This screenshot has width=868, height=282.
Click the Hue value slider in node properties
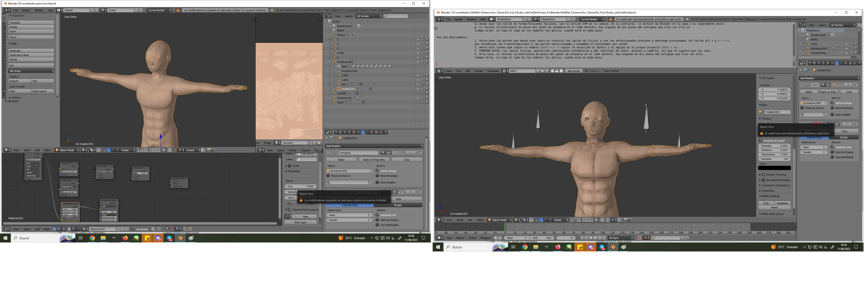click(x=300, y=187)
